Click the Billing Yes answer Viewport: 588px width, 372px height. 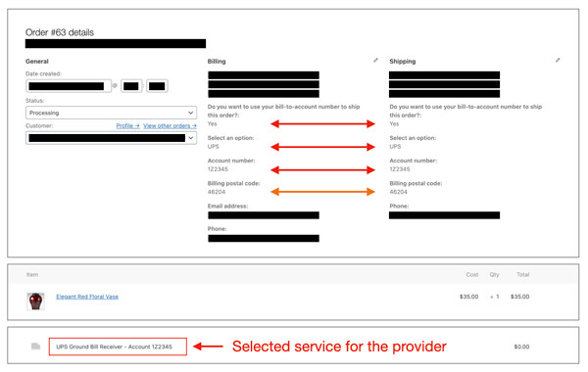(212, 124)
